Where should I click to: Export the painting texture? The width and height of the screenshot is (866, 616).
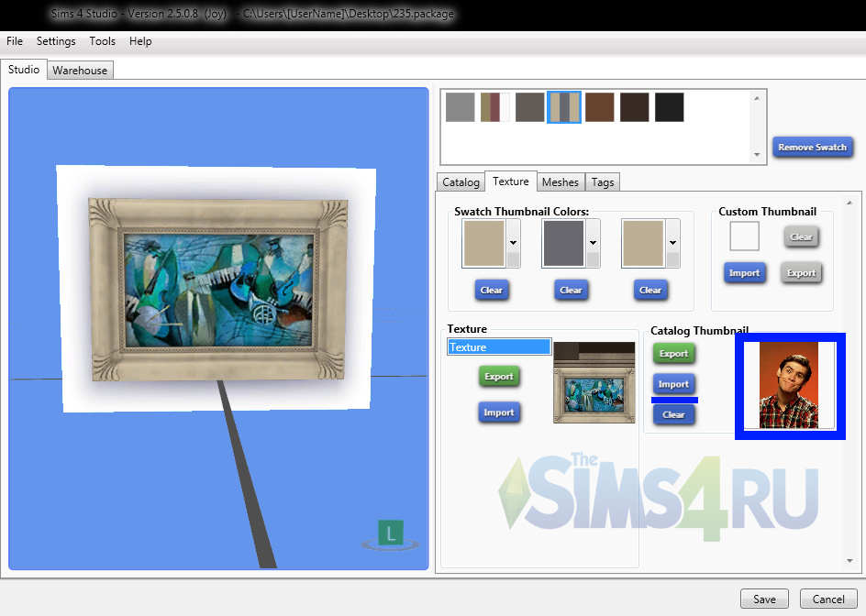coord(498,377)
